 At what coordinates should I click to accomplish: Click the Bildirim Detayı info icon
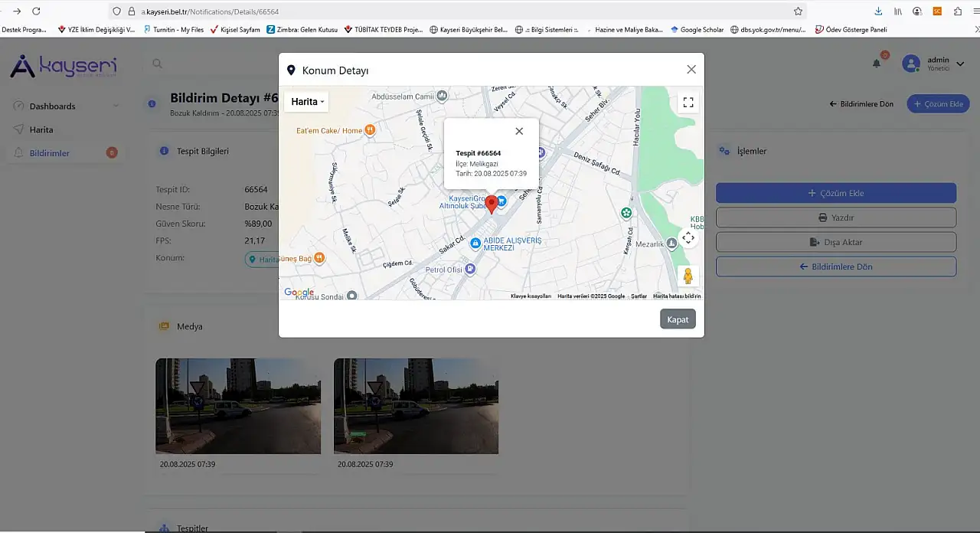tap(152, 103)
